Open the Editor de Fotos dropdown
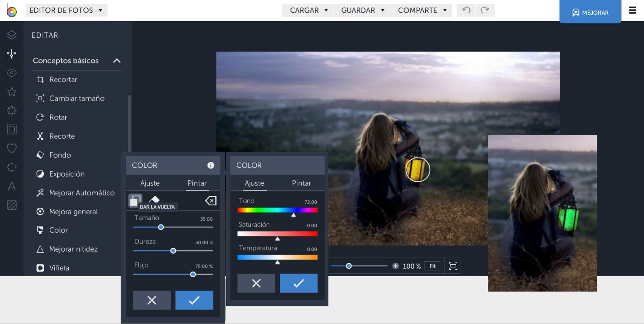The image size is (644, 324). click(x=66, y=10)
